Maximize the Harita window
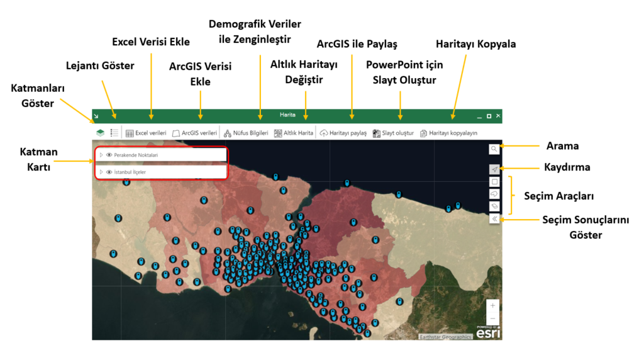 489,116
